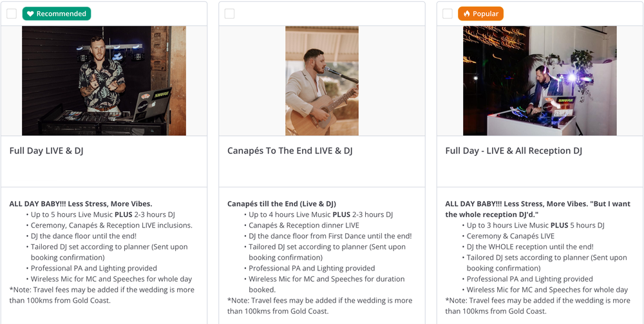The image size is (644, 324).
Task: Click the first card's "ALL DAY BABY!!!" heading
Action: (80, 204)
